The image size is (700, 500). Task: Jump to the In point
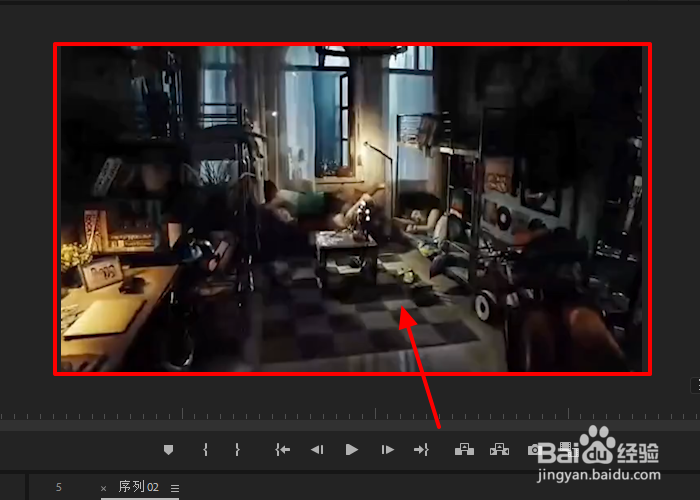coord(283,450)
